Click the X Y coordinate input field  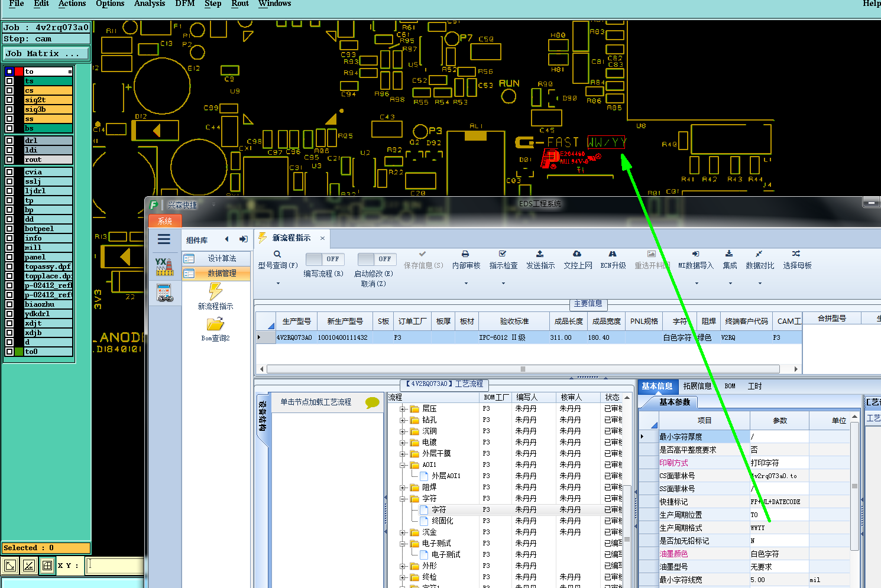pos(115,566)
